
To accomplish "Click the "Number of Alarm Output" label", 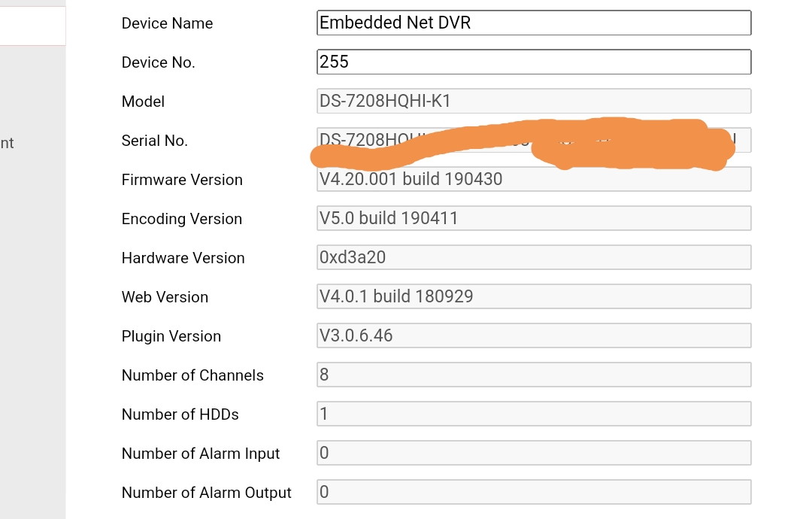I will point(207,493).
